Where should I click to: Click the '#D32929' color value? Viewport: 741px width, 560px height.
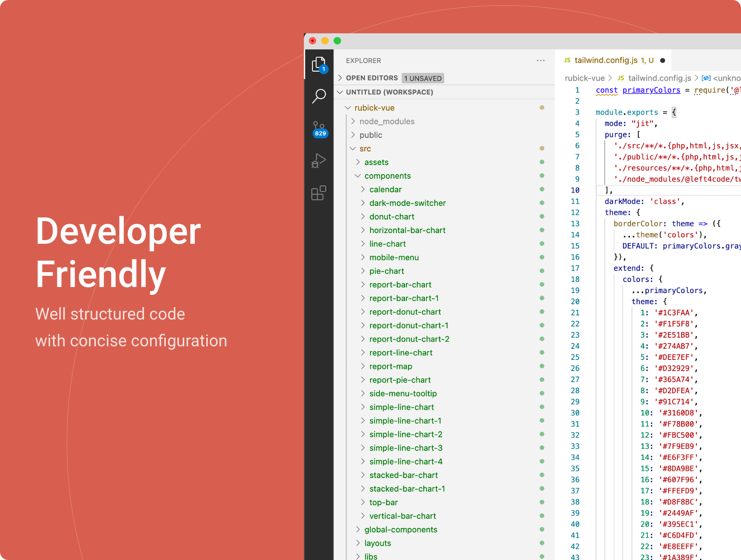click(674, 368)
